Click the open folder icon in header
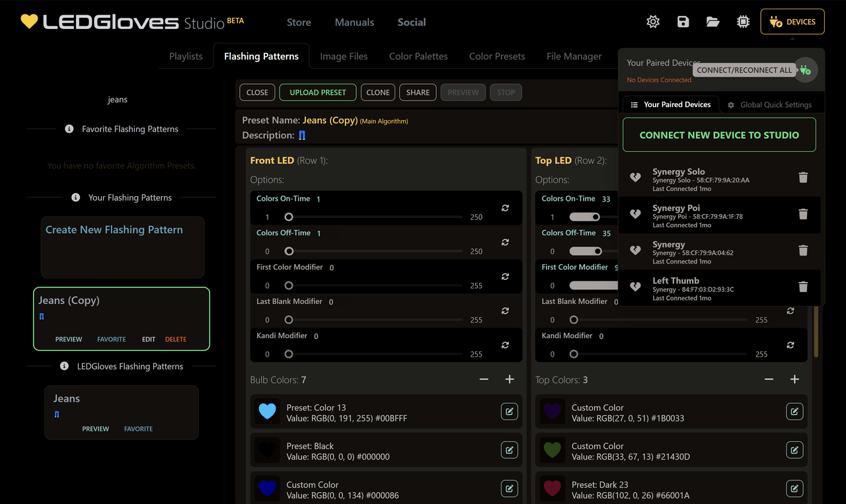 [x=712, y=22]
